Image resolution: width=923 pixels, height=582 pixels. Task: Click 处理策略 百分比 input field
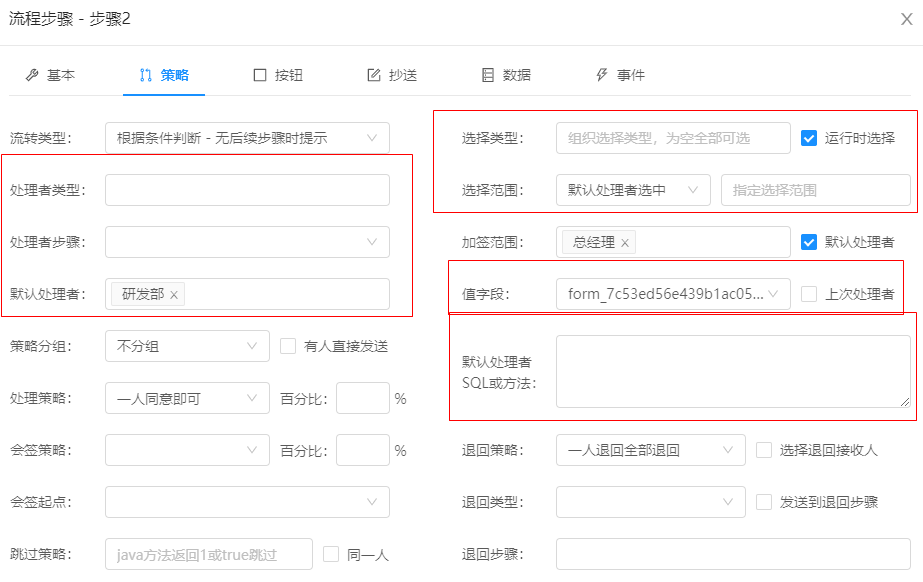tap(363, 398)
